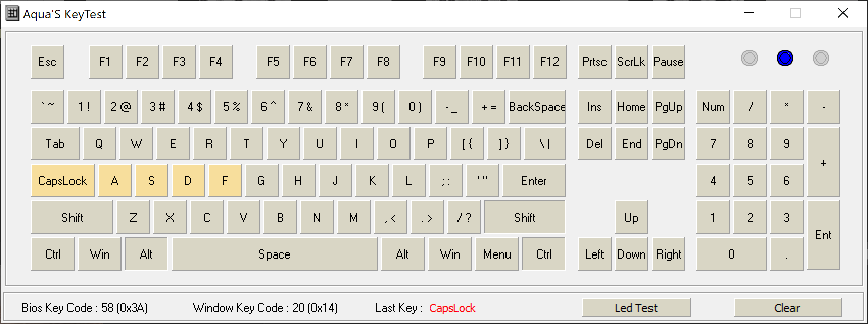Click the Aqua'S KeyTest title bar icon
868x324 pixels.
point(12,14)
